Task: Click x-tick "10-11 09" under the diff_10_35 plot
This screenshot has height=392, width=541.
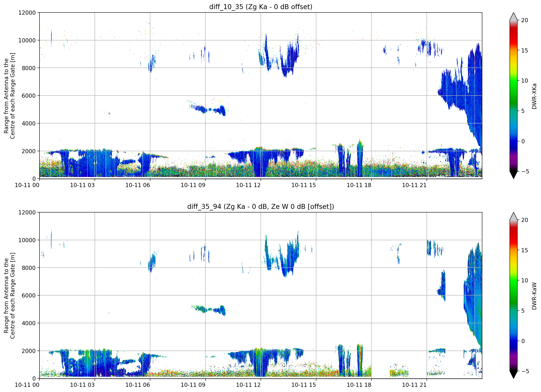Action: [193, 185]
